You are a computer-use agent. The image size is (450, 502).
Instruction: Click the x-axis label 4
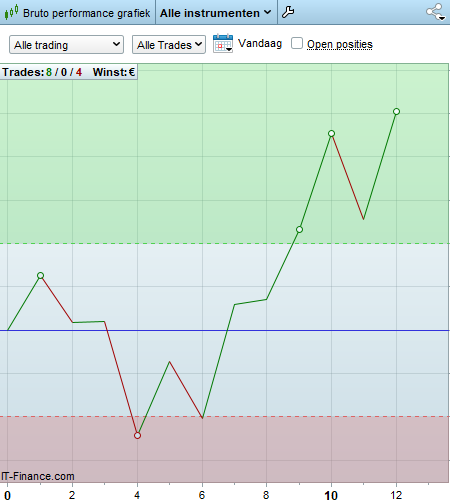pos(137,495)
